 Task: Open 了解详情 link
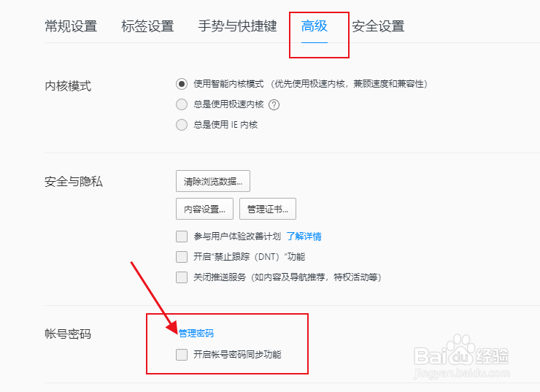click(x=304, y=237)
